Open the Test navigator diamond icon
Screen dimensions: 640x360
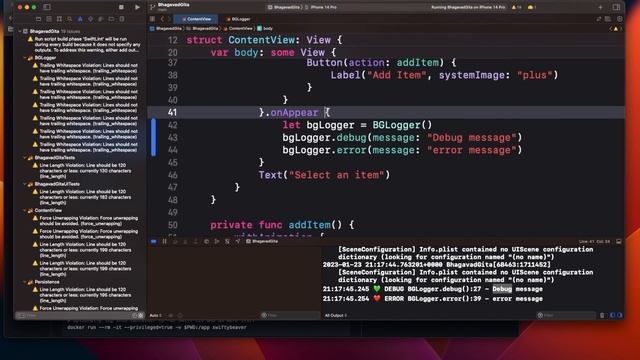click(x=90, y=19)
